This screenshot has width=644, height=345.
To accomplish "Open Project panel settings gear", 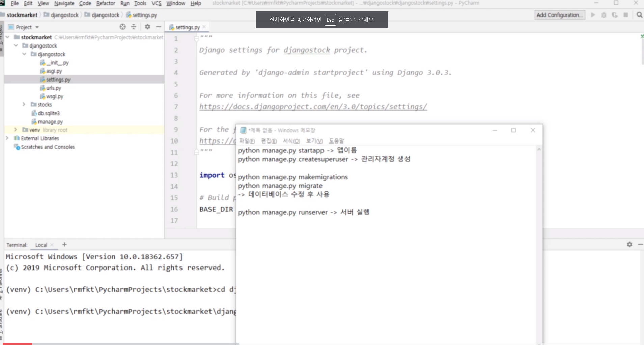I will 147,27.
